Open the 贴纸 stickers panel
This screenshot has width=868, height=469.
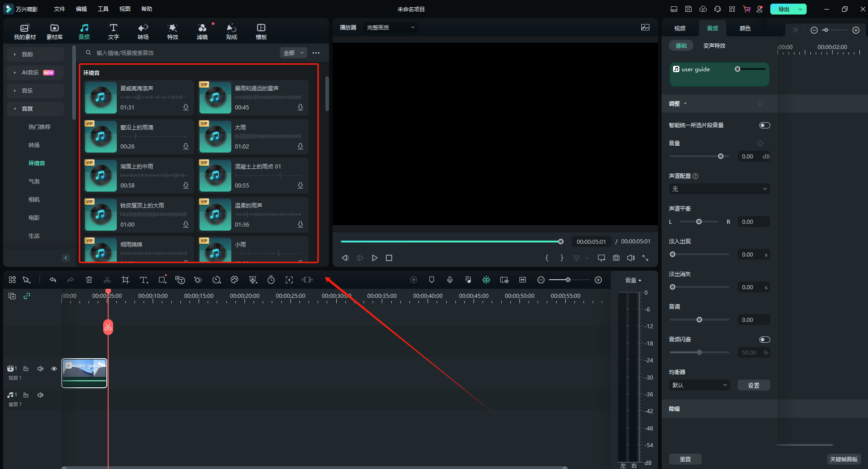pos(232,32)
